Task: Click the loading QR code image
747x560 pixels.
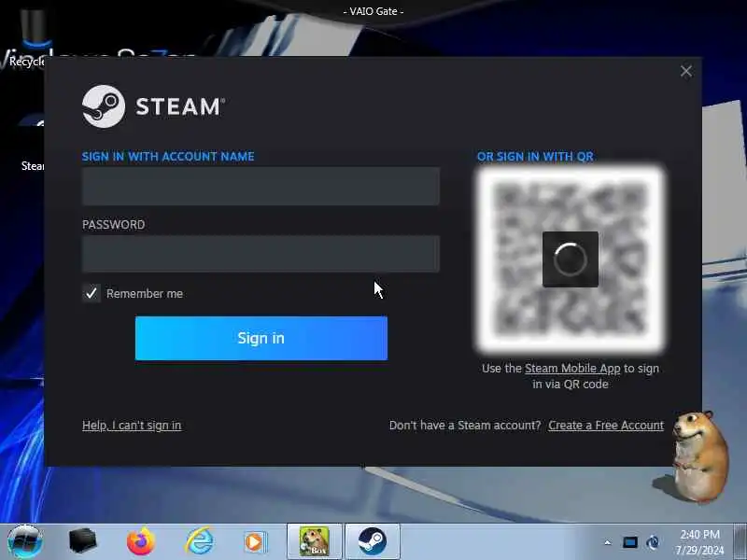Action: 571,259
